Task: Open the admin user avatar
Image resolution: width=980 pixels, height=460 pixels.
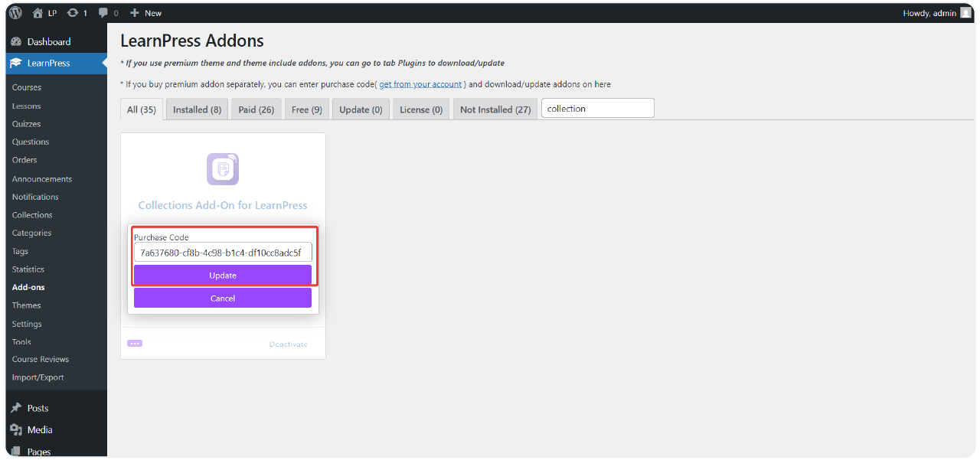Action: 966,13
